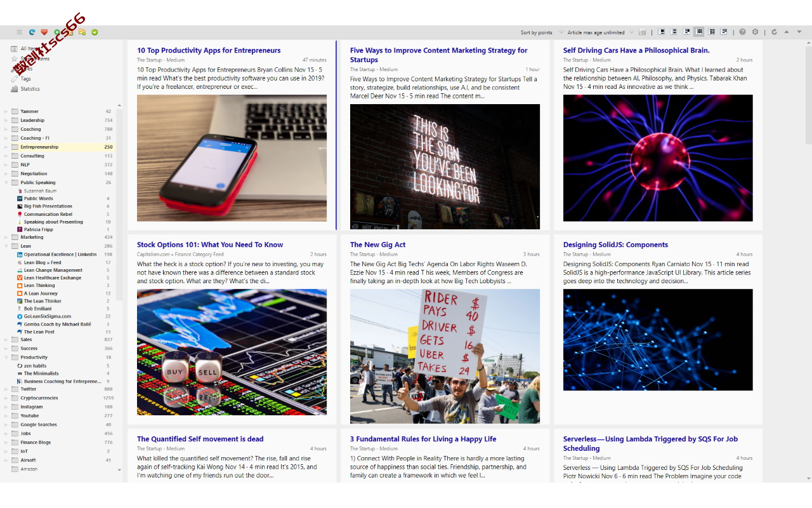The image size is (812, 508).
Task: Open the Statistics section in the sidebar
Action: pos(30,89)
